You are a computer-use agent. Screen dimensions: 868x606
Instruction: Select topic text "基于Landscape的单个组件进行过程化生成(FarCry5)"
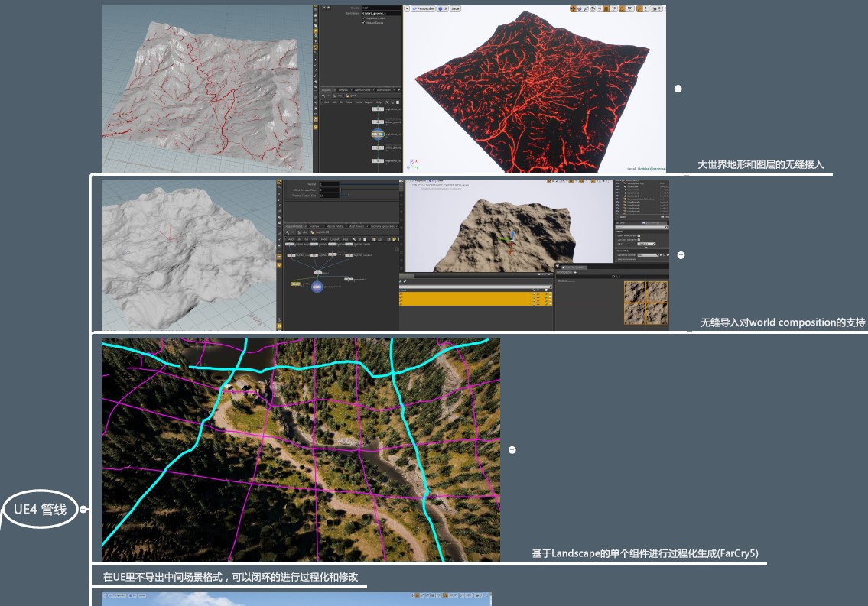click(645, 553)
